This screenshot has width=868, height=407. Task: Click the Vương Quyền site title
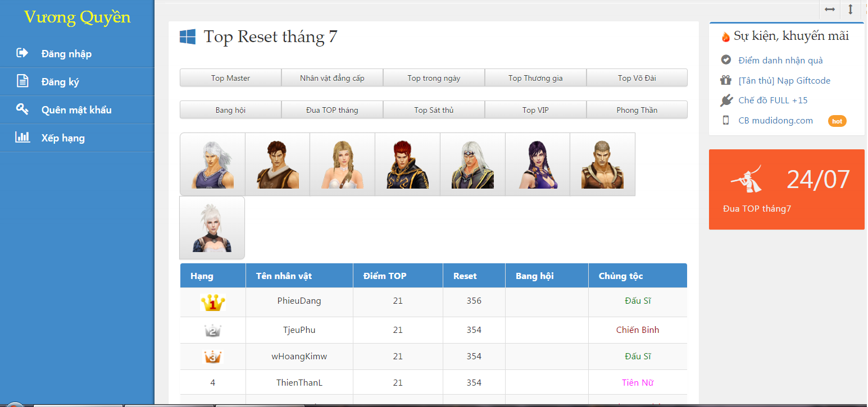(x=77, y=17)
